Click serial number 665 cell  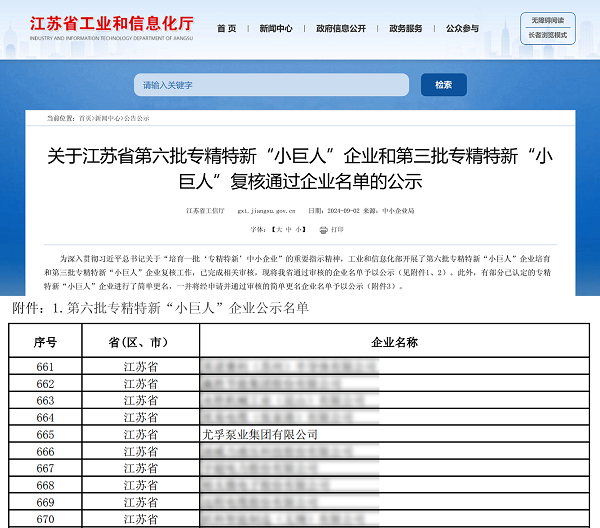(x=45, y=435)
